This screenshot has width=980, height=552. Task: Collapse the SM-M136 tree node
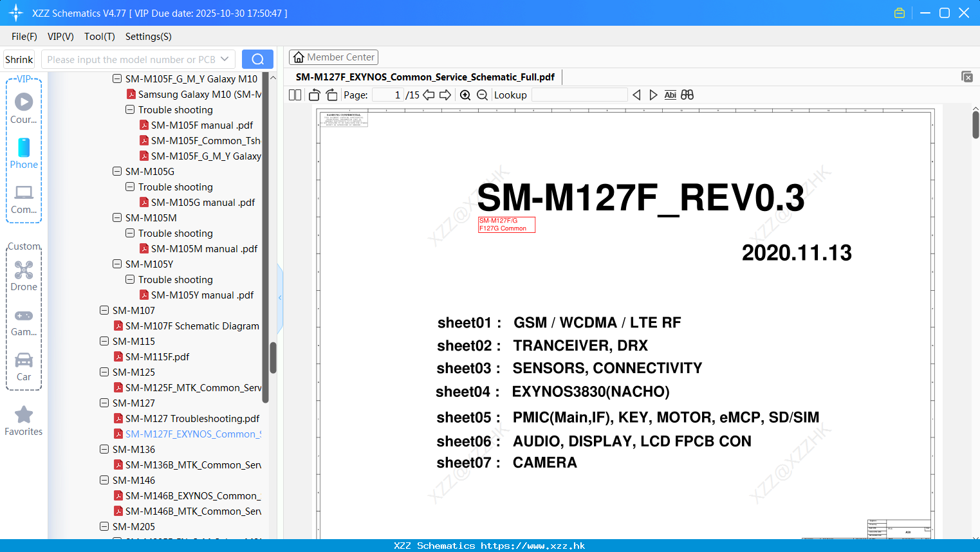point(104,450)
